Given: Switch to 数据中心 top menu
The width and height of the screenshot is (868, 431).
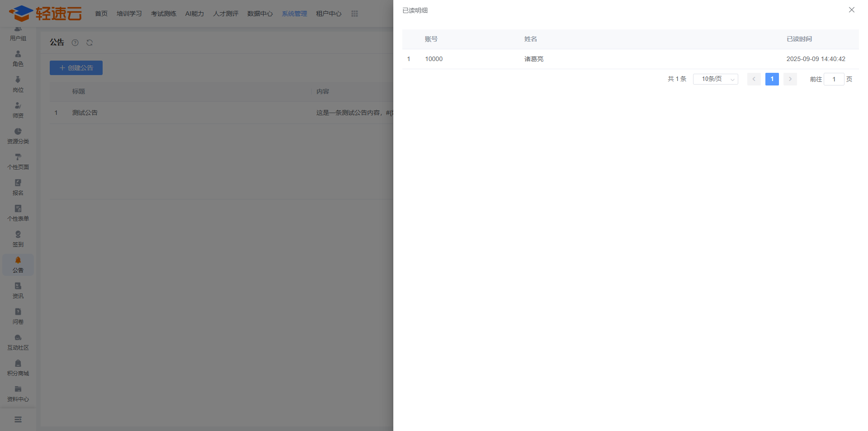Looking at the screenshot, I should (260, 14).
